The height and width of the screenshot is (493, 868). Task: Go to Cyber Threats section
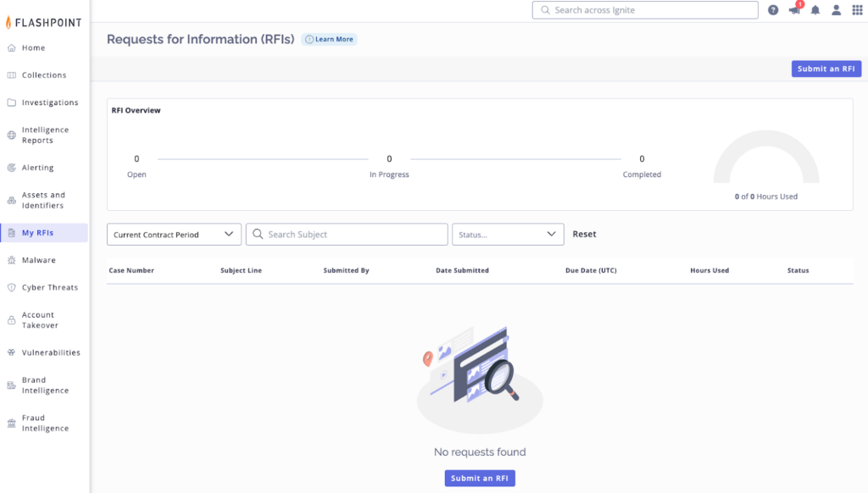pos(49,288)
